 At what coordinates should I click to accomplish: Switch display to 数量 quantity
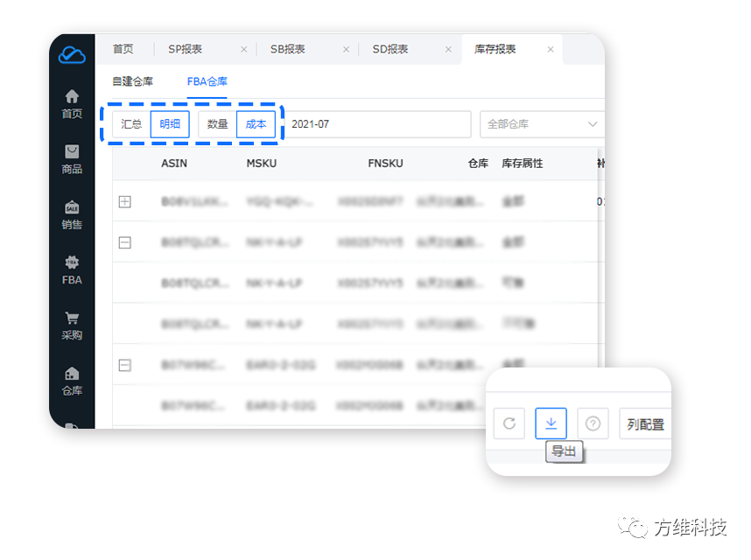[x=217, y=124]
